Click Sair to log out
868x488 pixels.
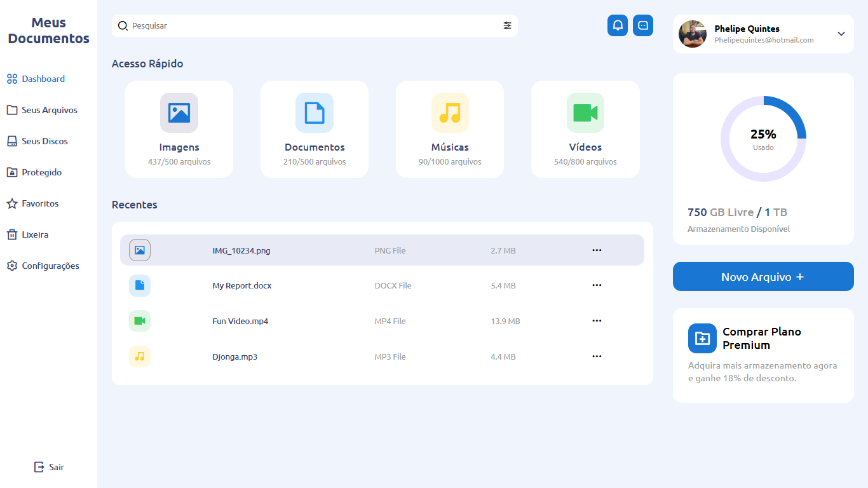(x=49, y=467)
